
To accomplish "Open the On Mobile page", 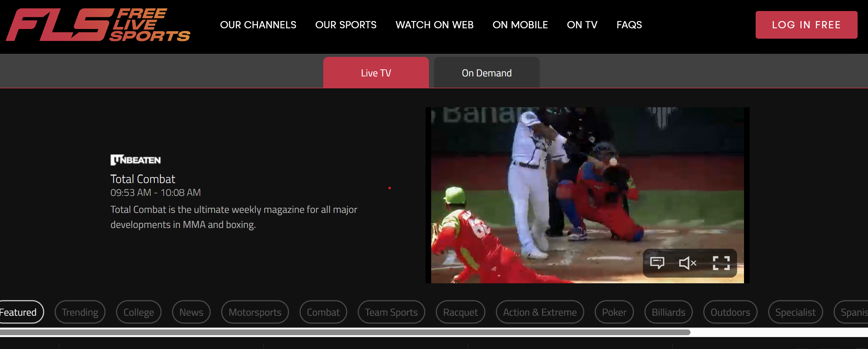I will pos(520,25).
